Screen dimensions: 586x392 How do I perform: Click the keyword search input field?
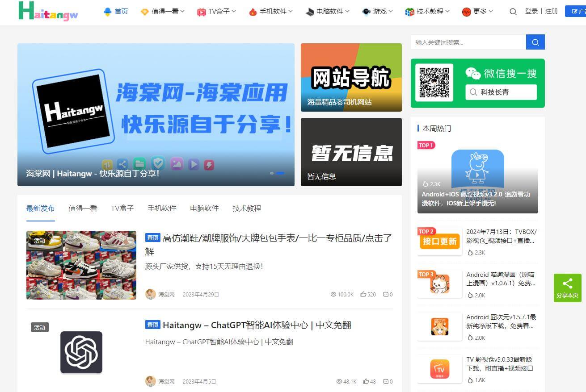[x=468, y=42]
